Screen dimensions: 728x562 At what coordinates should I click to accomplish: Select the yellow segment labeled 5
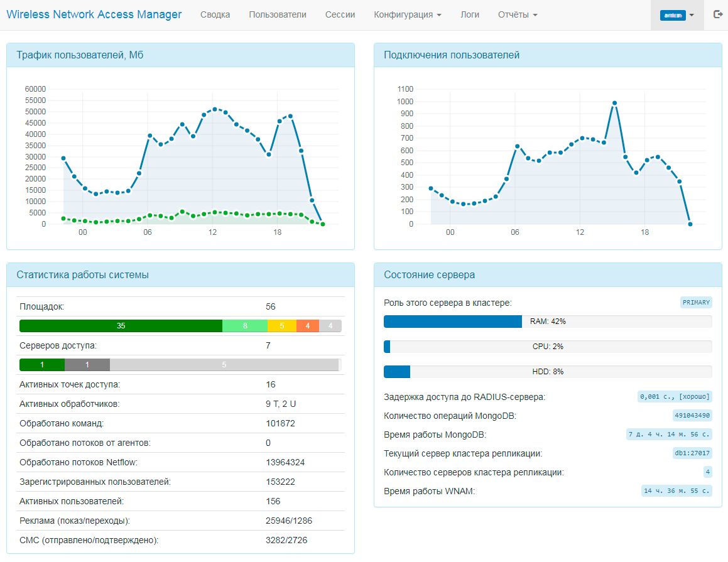coord(282,326)
